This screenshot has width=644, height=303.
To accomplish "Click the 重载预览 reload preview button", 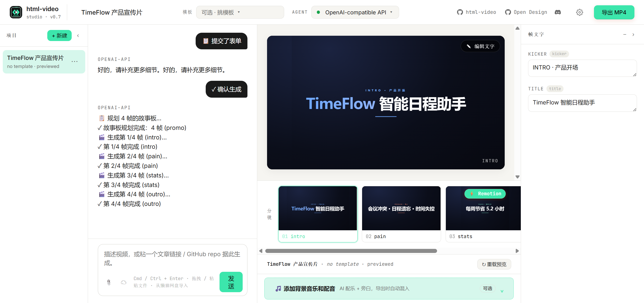I will point(494,264).
